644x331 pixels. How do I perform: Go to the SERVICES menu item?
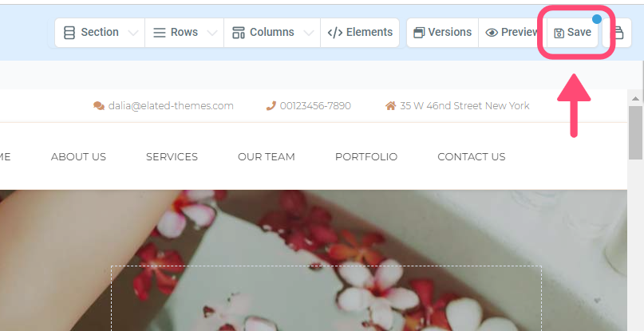coord(172,156)
